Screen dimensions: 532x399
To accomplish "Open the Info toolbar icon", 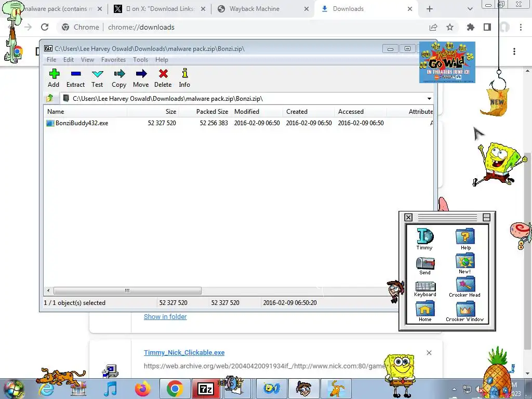I will tap(184, 78).
